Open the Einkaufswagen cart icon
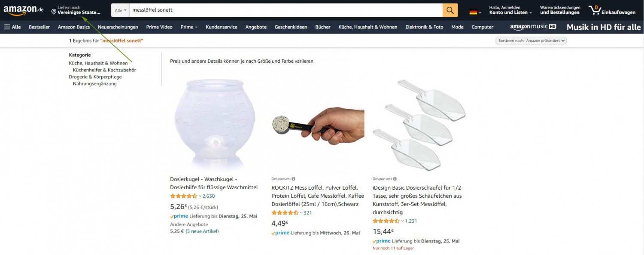 point(612,10)
